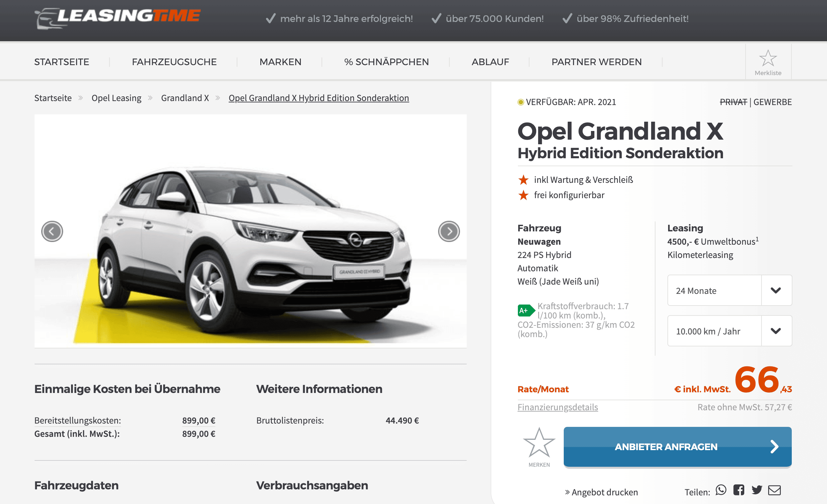827x504 pixels.
Task: Click 4500,- € Umweltbonus text
Action: pos(713,241)
